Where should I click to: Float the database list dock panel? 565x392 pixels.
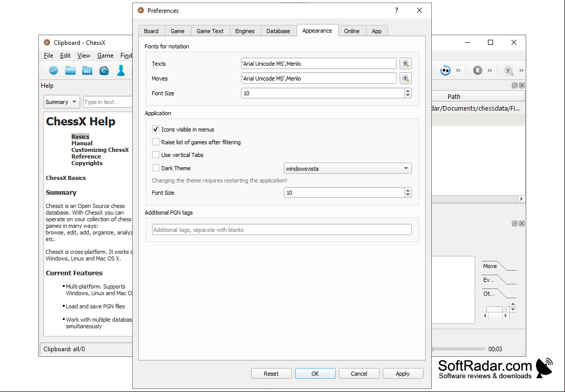pos(514,85)
